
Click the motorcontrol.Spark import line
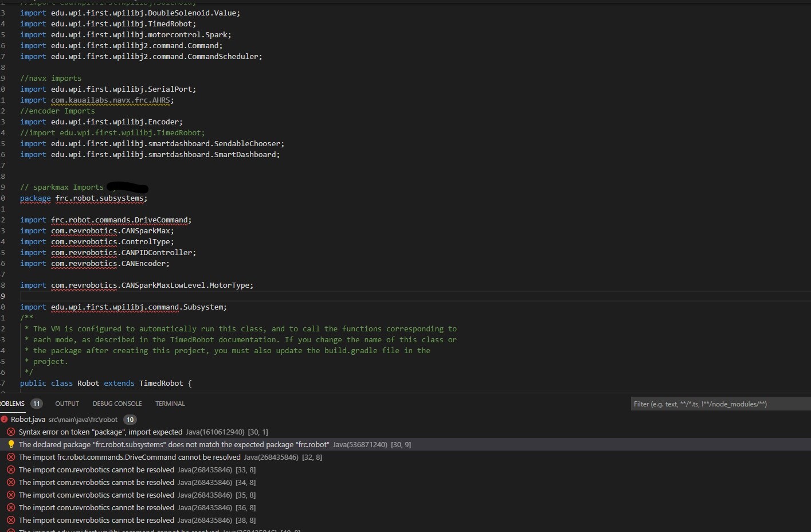click(126, 34)
